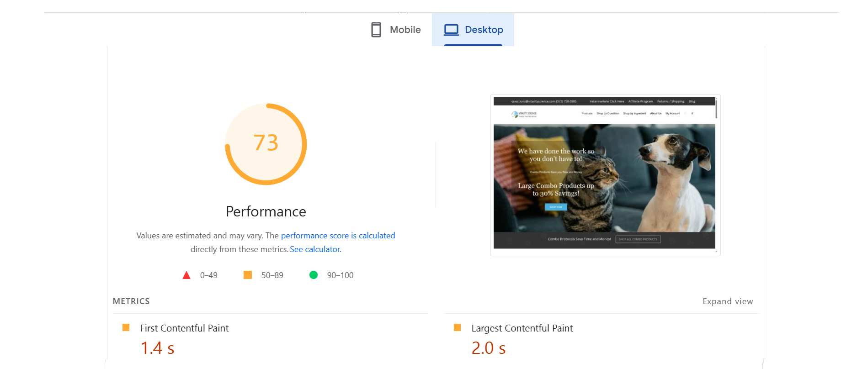The image size is (868, 379).
Task: Click the green circle 90–100 legend icon
Action: [x=314, y=275]
